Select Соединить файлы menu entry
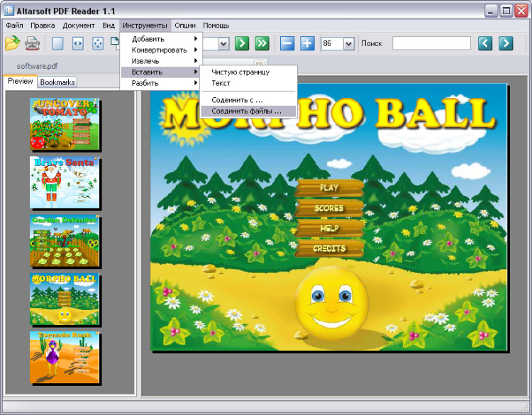 tap(246, 111)
